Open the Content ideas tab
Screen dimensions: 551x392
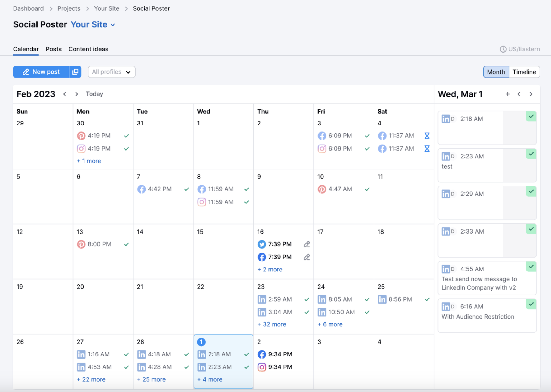tap(88, 49)
